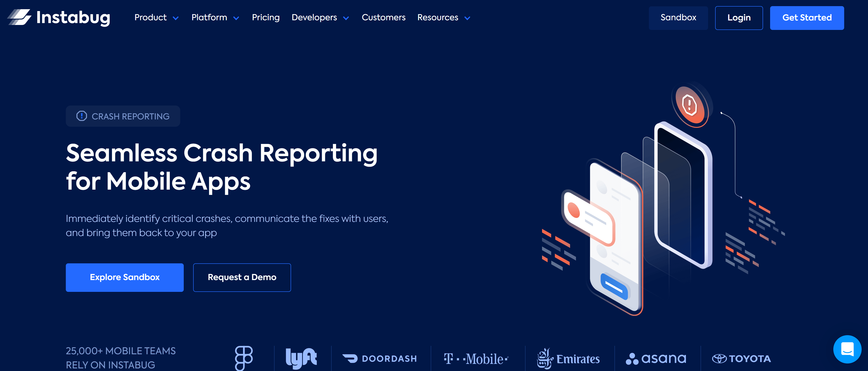Click the crash alert icon above phone
The image size is (868, 371).
point(689,105)
